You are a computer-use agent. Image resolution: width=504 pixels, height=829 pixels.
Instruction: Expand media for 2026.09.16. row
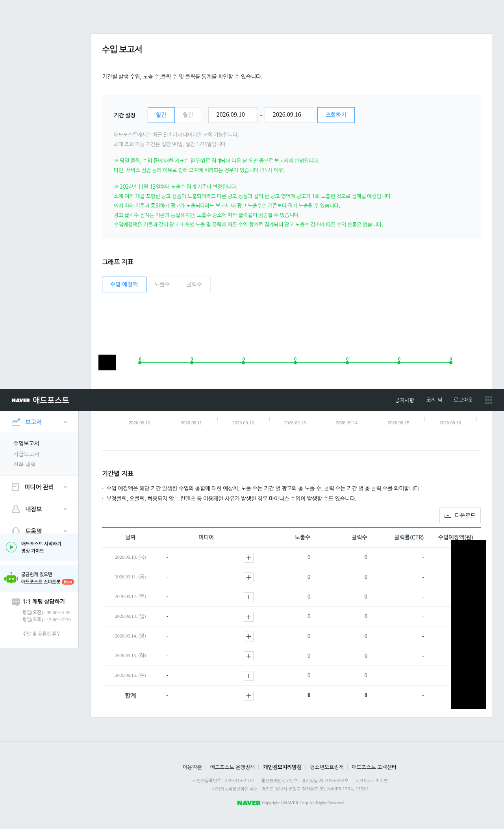248,676
